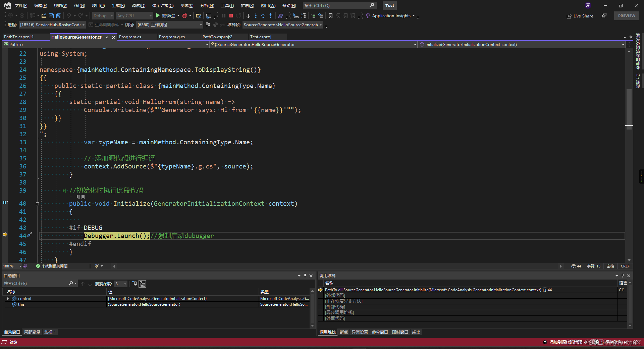Click the Save file floppy icon
644x349 pixels.
(51, 16)
